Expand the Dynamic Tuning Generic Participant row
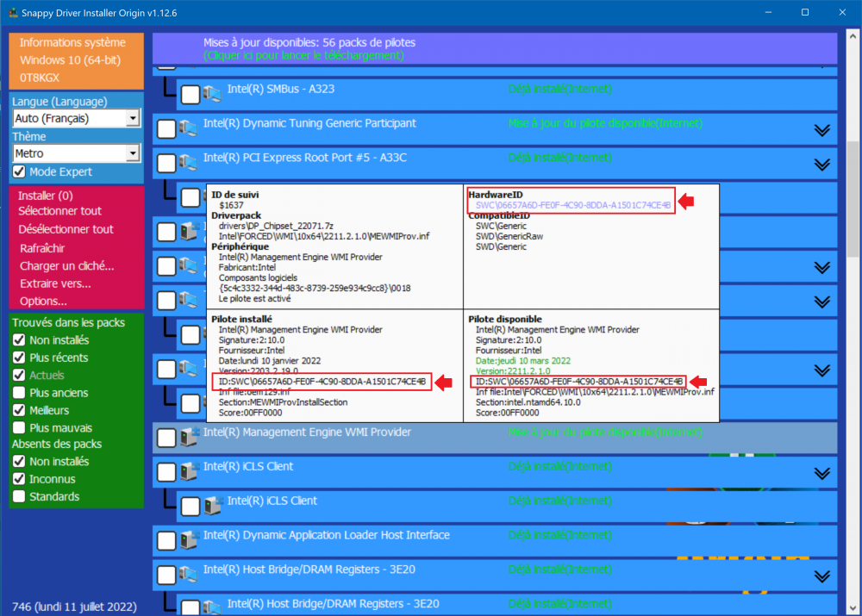 click(821, 130)
